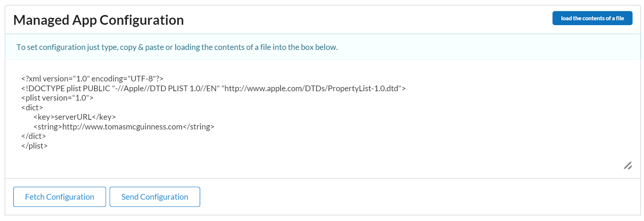Viewport: 644px width, 221px height.
Task: Click the tomasmcguinness.com URL string value
Action: [x=122, y=127]
